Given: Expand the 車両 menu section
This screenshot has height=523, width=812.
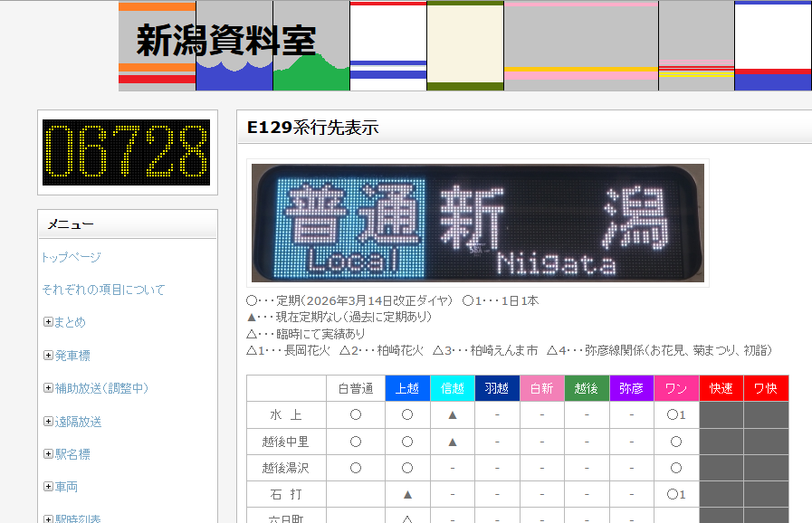Looking at the screenshot, I should click(48, 487).
